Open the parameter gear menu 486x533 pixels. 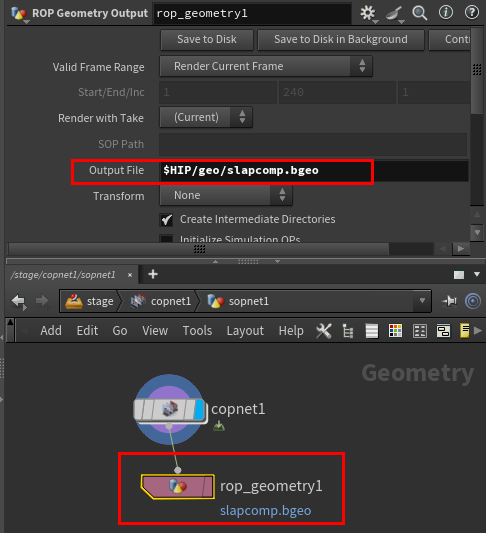[x=368, y=14]
